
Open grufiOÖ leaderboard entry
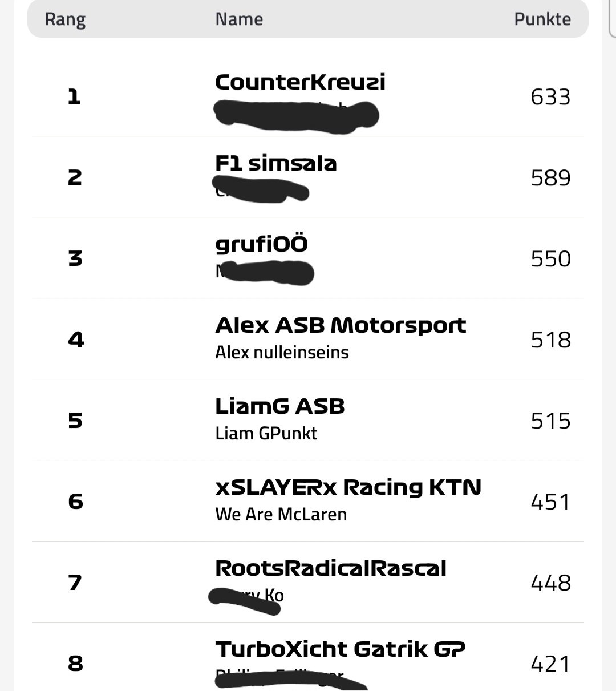coord(261,245)
